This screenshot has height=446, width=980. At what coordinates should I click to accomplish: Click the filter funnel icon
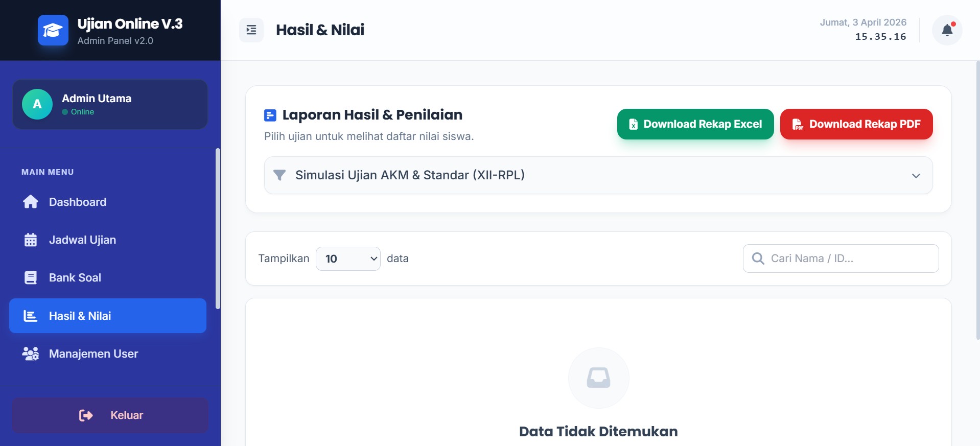tap(279, 175)
